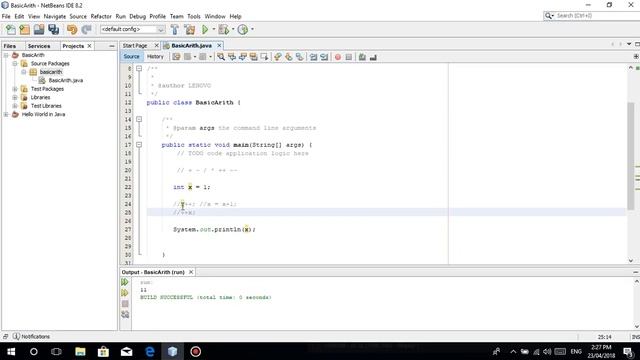
Task: Click the editor Find Selection magnifier icon
Action: [221, 57]
